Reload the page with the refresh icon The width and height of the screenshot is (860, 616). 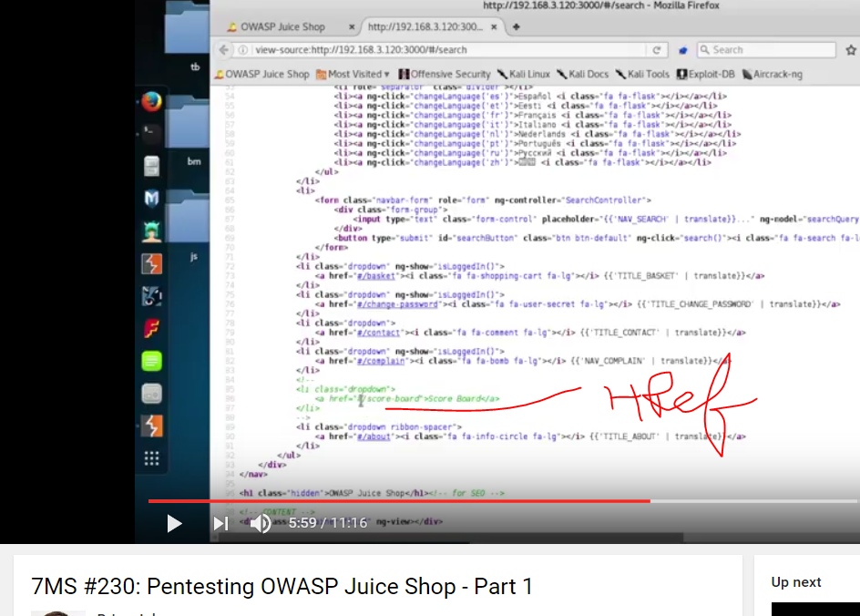[x=657, y=50]
